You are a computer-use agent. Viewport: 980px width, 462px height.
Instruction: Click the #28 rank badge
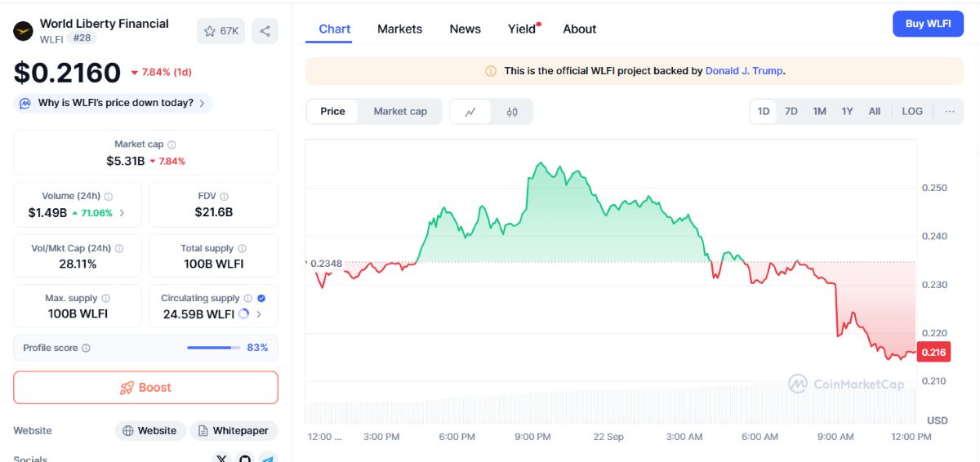coord(82,38)
